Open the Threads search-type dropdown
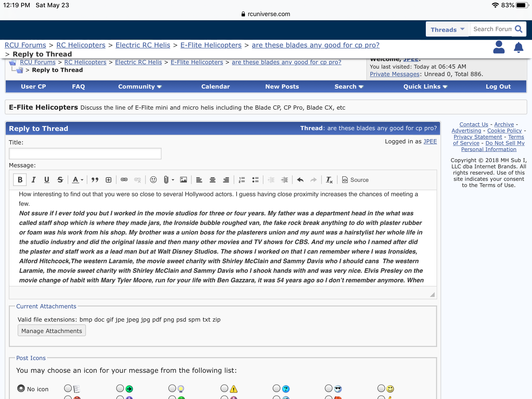This screenshot has height=399, width=532. tap(447, 30)
